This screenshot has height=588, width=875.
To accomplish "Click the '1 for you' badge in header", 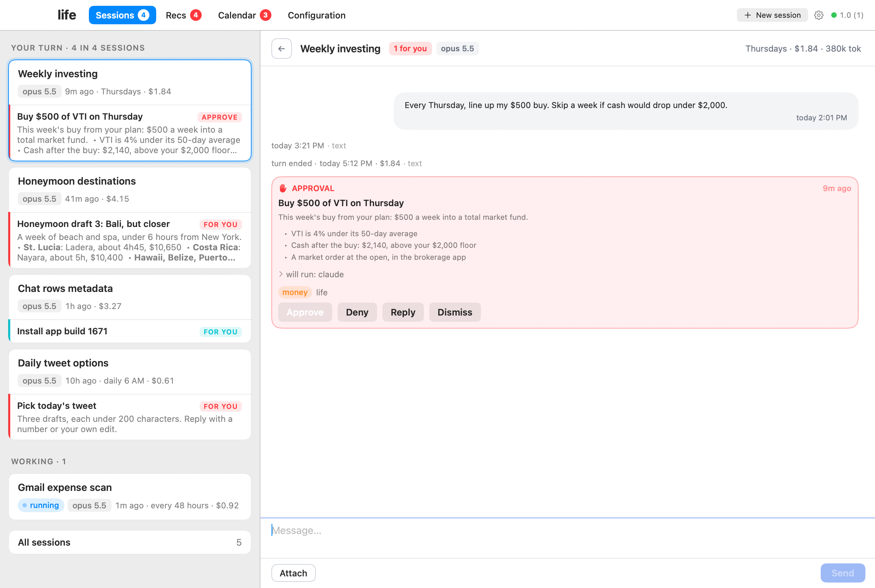I will (410, 49).
